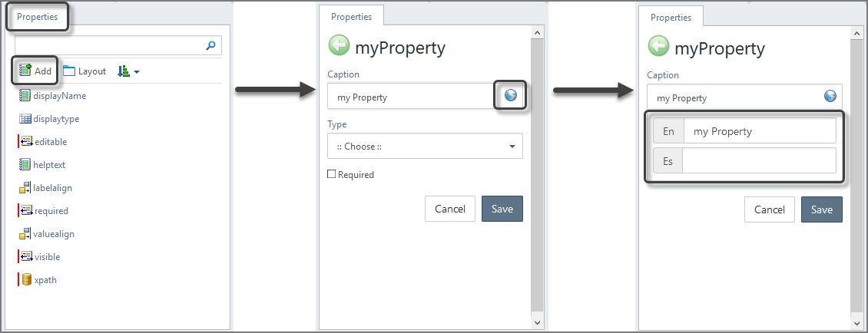The height and width of the screenshot is (333, 868).
Task: Switch to the left Properties tab
Action: point(37,17)
